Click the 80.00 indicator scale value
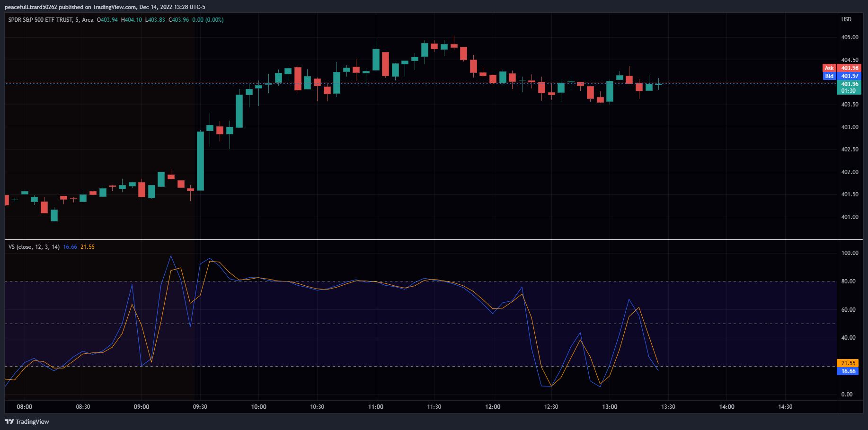Screen dimensions: 868x430 pos(848,281)
